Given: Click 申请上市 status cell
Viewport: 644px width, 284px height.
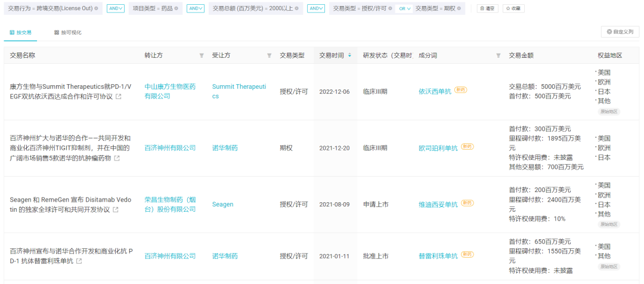Looking at the screenshot, I should (376, 204).
